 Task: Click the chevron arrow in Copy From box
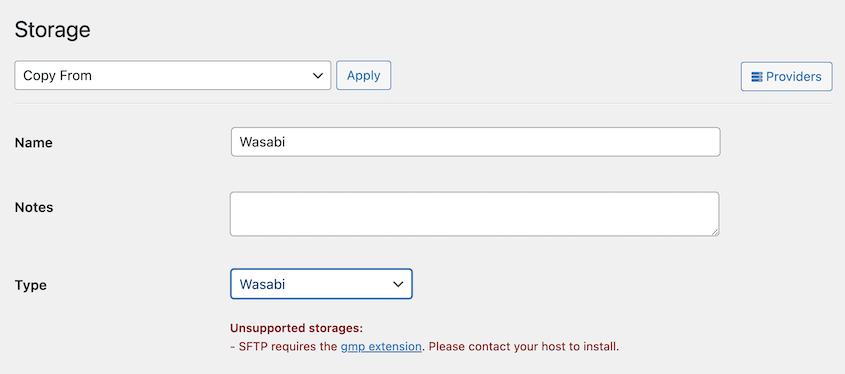(x=318, y=76)
